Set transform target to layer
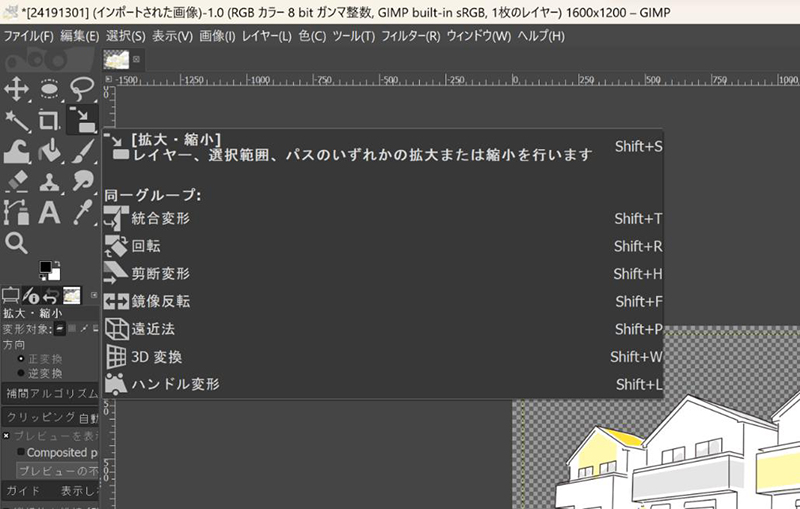This screenshot has width=800, height=509. pyautogui.click(x=60, y=329)
